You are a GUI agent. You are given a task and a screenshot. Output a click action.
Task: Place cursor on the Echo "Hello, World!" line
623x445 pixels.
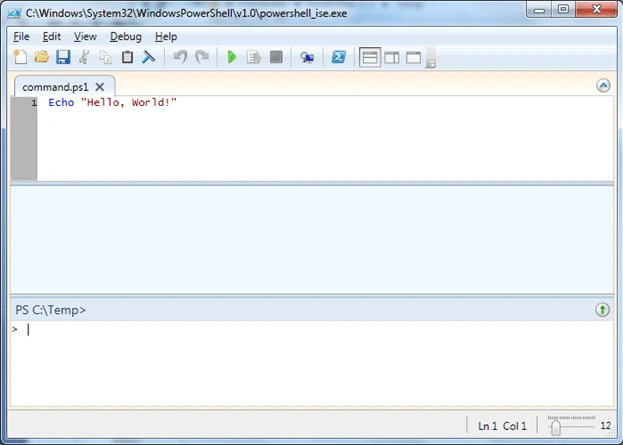(x=112, y=103)
